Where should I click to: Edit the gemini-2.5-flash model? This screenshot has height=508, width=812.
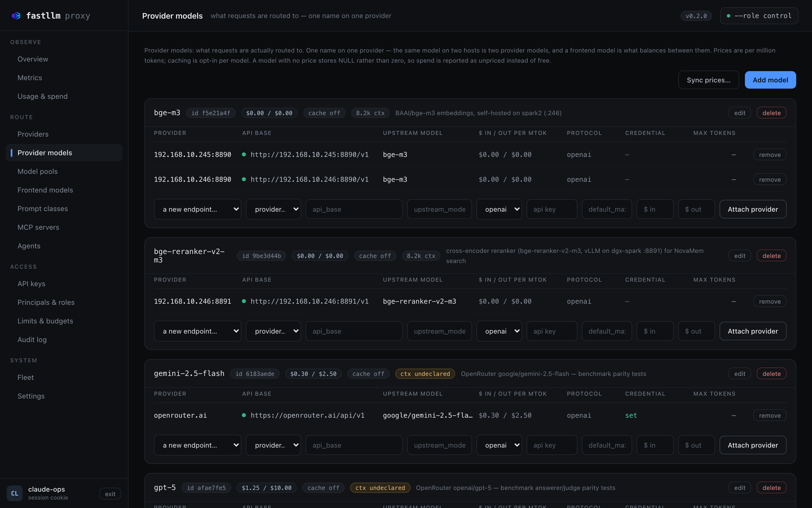click(x=740, y=374)
